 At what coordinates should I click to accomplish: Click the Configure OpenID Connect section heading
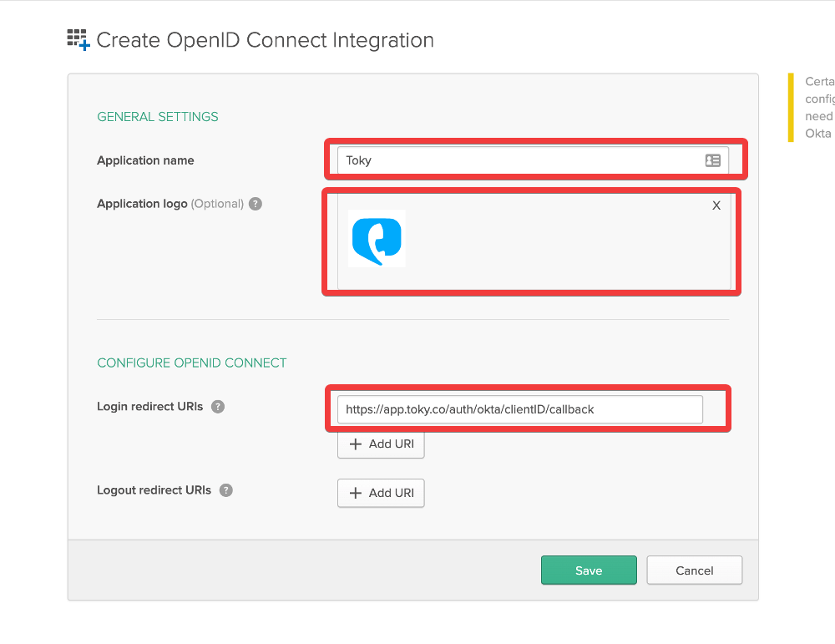tap(192, 363)
